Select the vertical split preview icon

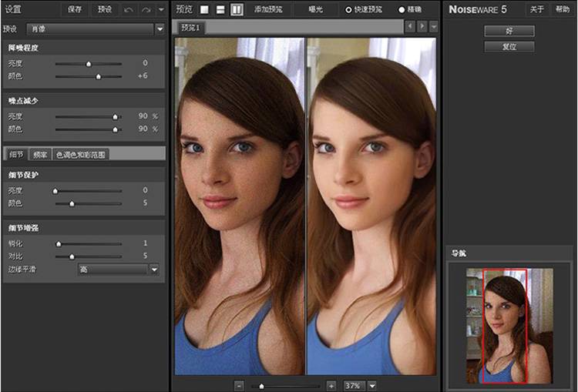coord(237,9)
